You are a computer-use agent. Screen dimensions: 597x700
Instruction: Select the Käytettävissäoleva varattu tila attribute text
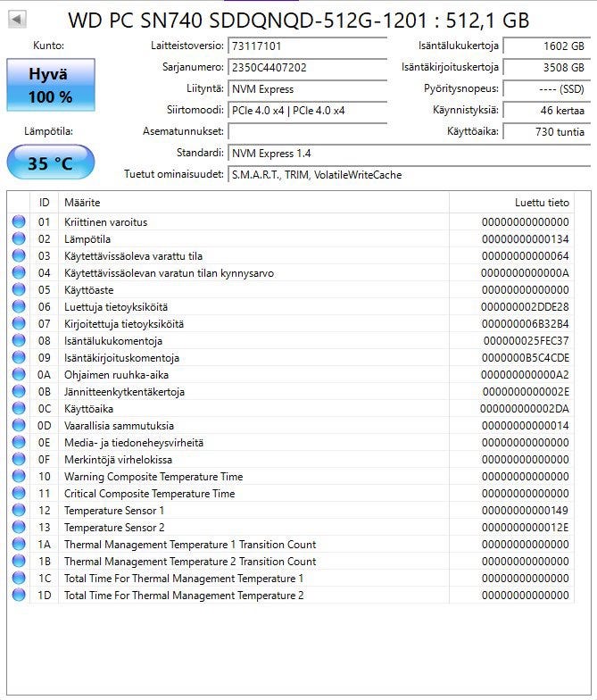click(x=134, y=255)
